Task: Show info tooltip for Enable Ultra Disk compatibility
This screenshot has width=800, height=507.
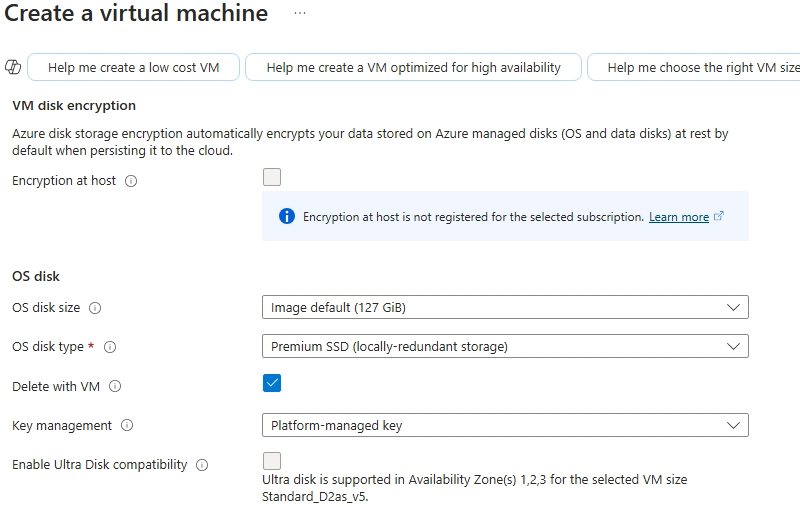Action: [202, 465]
